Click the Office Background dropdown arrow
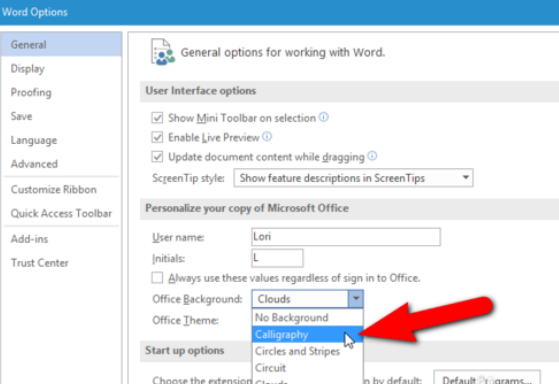Screen dimensions: 559x384 (356, 299)
